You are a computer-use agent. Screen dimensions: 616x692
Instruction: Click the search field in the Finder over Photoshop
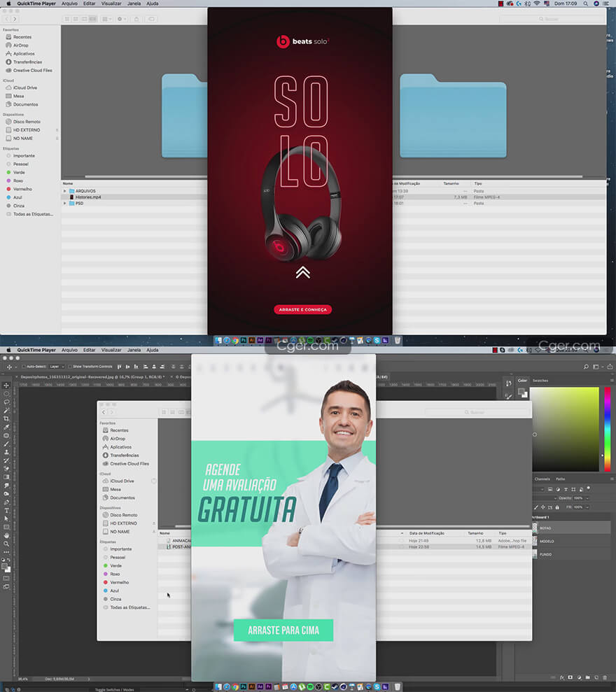tap(477, 412)
